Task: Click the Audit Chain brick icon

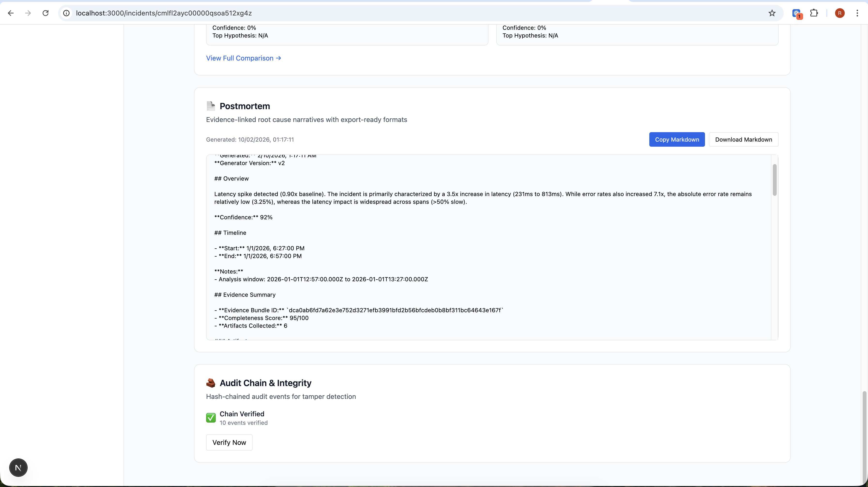Action: [211, 383]
